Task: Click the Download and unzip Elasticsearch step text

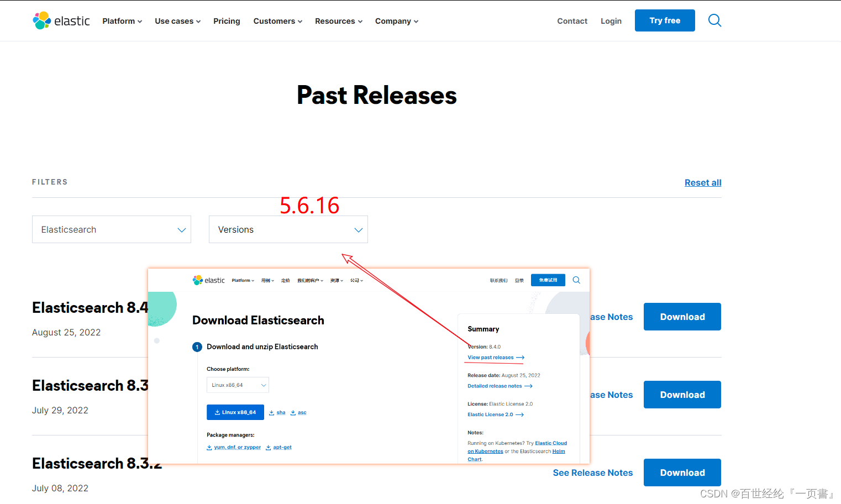Action: point(262,347)
